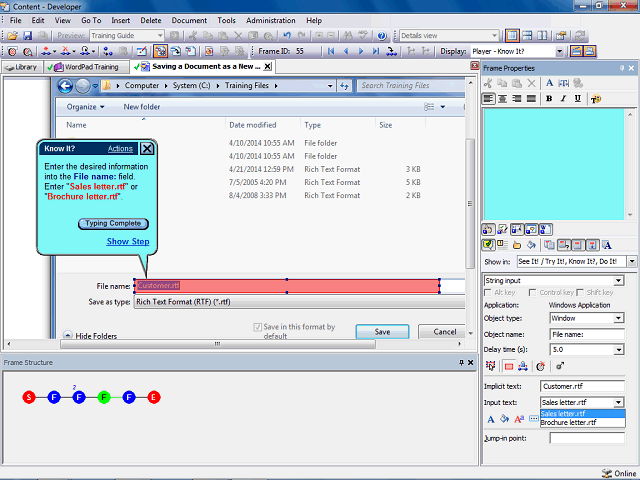Click the Cancel button in the dialog
The width and height of the screenshot is (640, 480).
(444, 332)
